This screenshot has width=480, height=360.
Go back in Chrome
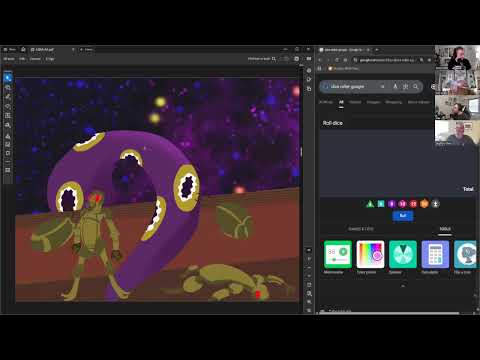[320, 60]
